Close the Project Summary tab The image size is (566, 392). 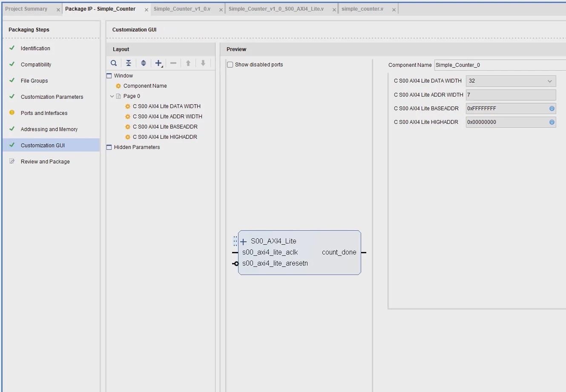(58, 9)
